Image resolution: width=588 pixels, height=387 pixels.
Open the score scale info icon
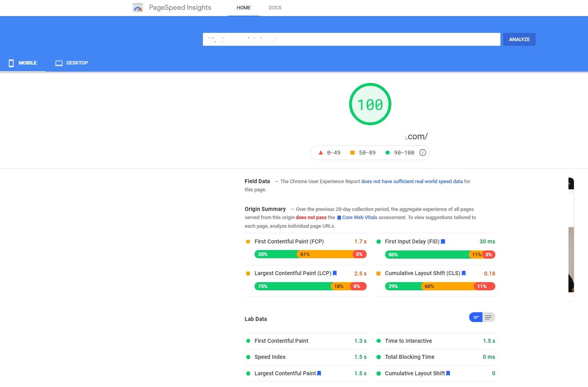pos(423,153)
